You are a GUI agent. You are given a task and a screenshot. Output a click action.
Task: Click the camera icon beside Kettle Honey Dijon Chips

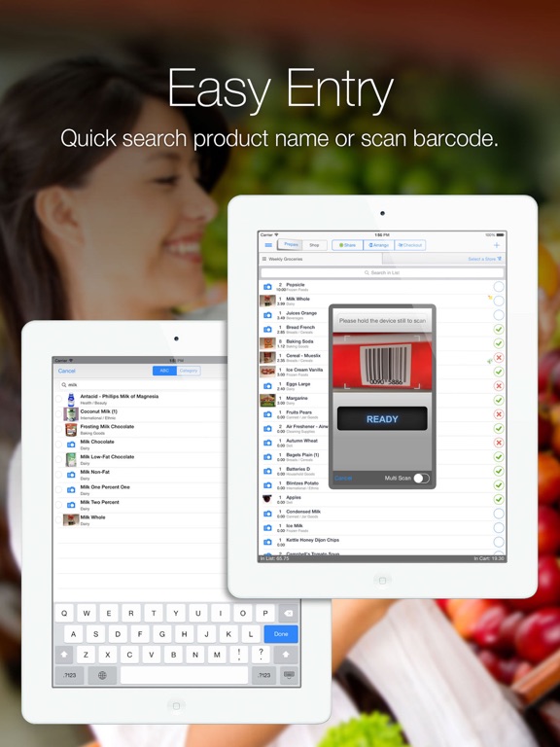coord(267,542)
